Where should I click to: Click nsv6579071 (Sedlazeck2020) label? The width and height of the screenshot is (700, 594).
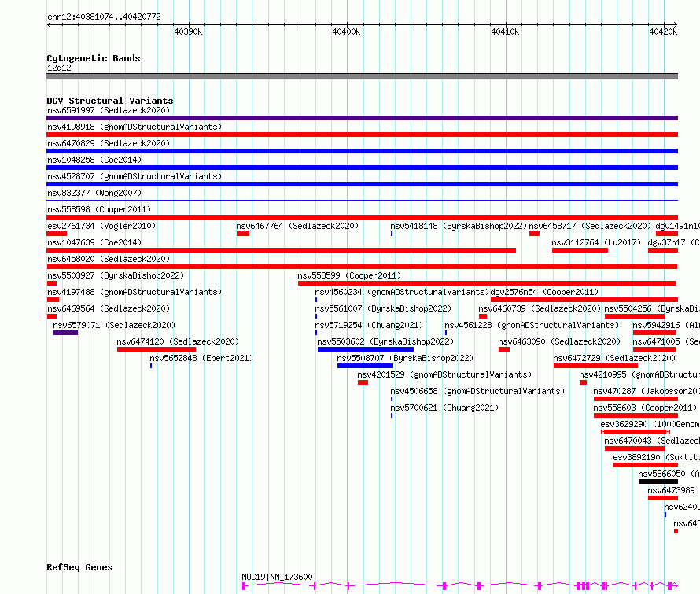pyautogui.click(x=114, y=325)
